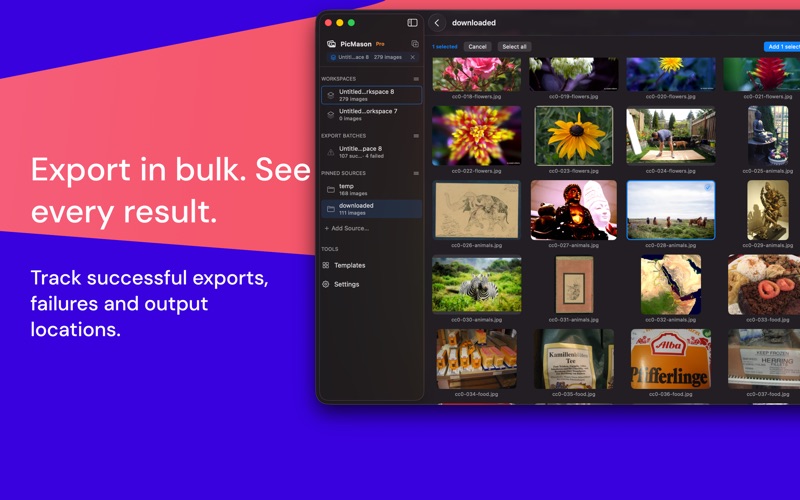Collapse the Pinned Sources section

click(x=416, y=173)
